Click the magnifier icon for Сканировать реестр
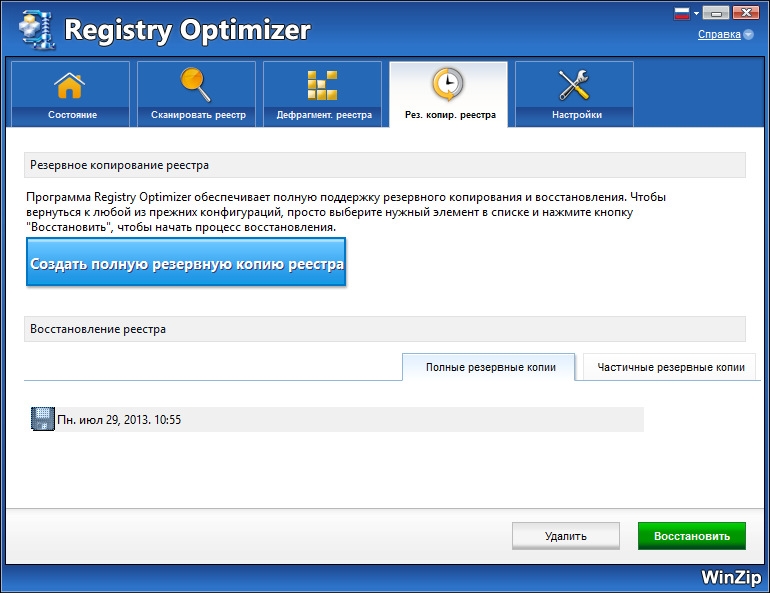Image resolution: width=770 pixels, height=593 pixels. [x=195, y=84]
